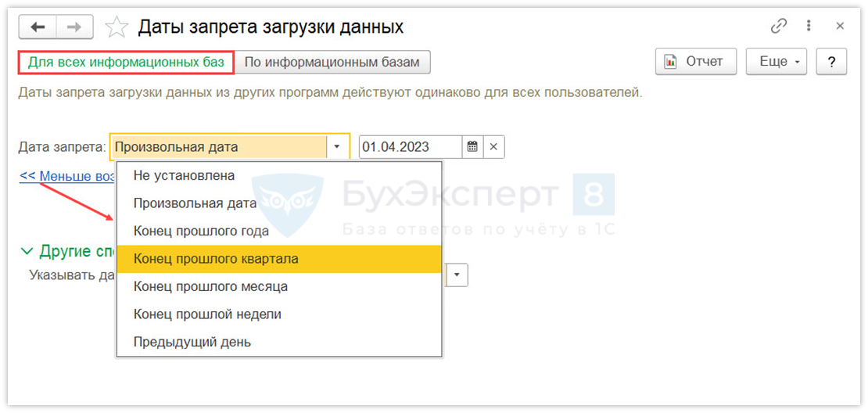Toggle the "Дата запрета" dropdown arrow
Screen dimensions: 868x413
click(x=337, y=146)
